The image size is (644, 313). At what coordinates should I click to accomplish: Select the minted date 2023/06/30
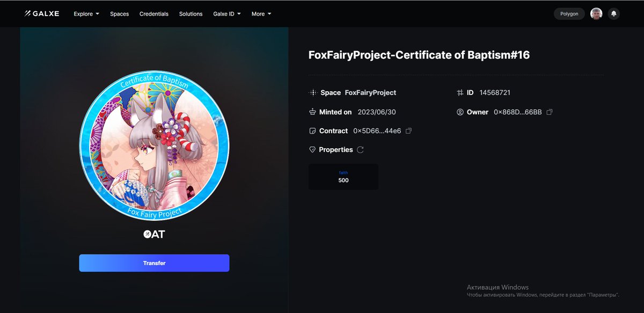pyautogui.click(x=377, y=112)
